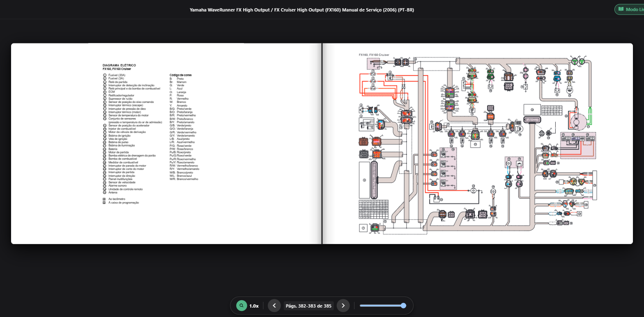Viewport: 644px width, 317px height.
Task: Click the legend entry Painel multifunções
Action: [x=120, y=179]
